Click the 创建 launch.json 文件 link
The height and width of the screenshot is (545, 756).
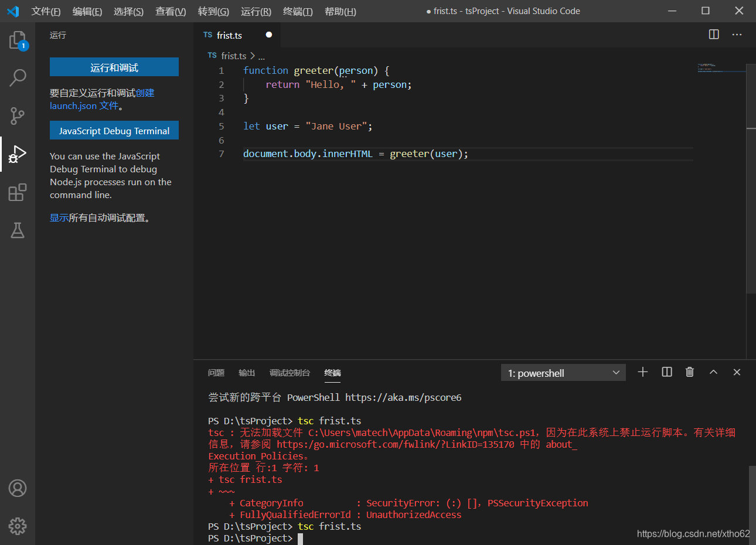pos(102,99)
